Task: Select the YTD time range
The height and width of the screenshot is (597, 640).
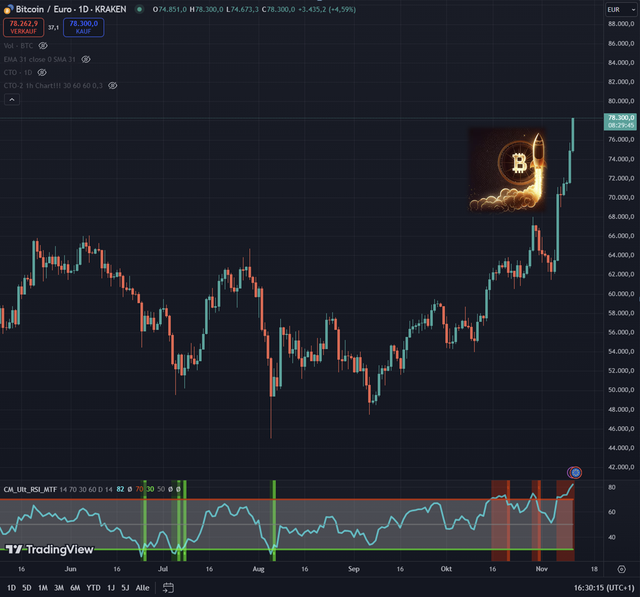Action: [x=93, y=588]
